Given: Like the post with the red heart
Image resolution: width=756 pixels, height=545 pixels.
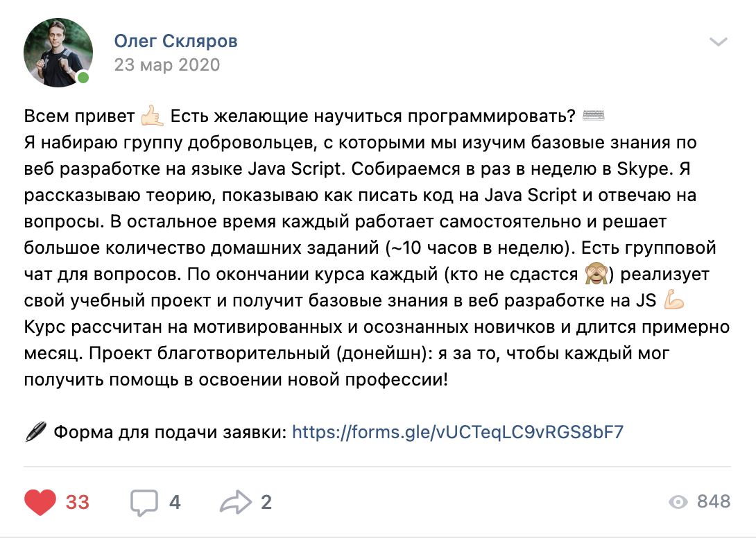Looking at the screenshot, I should click(x=40, y=502).
